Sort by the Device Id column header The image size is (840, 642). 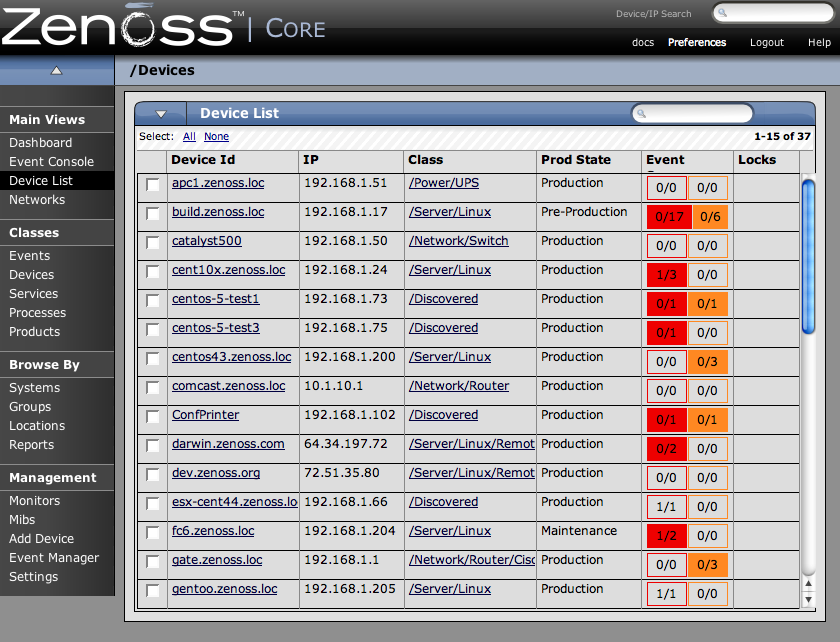[x=203, y=160]
